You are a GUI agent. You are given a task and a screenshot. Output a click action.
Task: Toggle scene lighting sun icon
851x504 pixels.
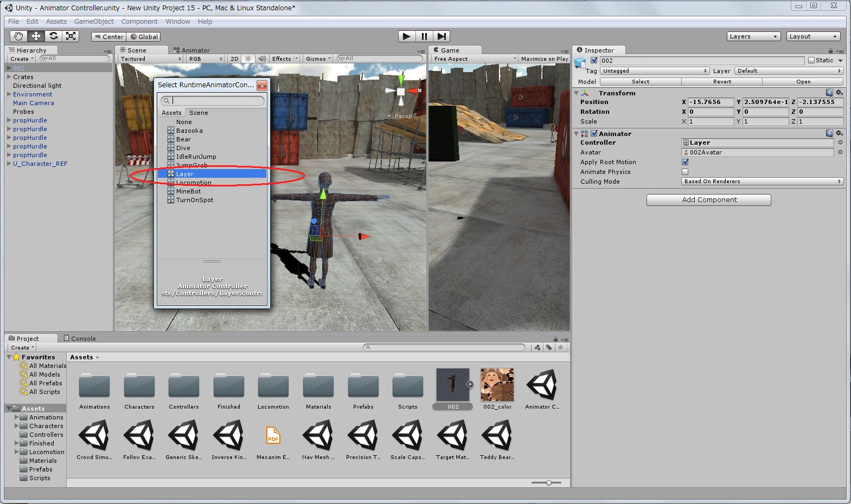pos(248,59)
